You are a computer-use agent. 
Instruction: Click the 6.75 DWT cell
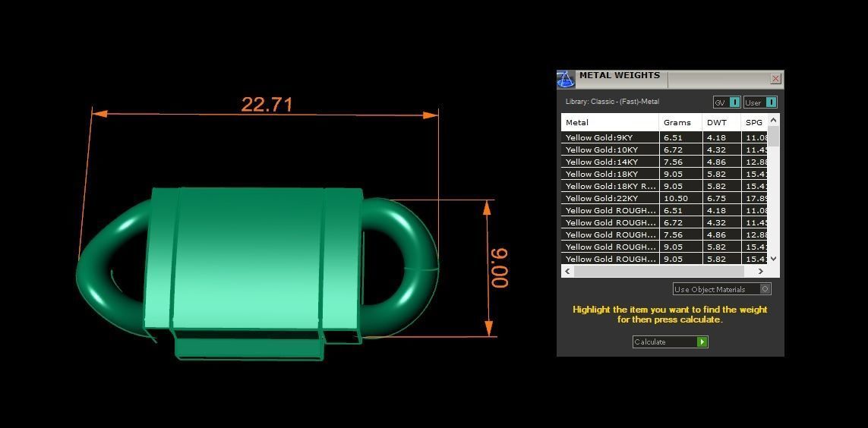point(722,199)
